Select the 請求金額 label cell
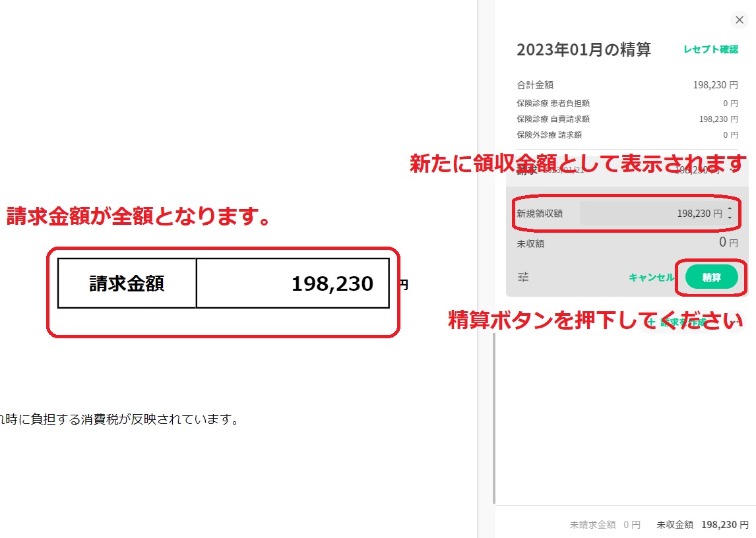This screenshot has width=756, height=538. 127,284
